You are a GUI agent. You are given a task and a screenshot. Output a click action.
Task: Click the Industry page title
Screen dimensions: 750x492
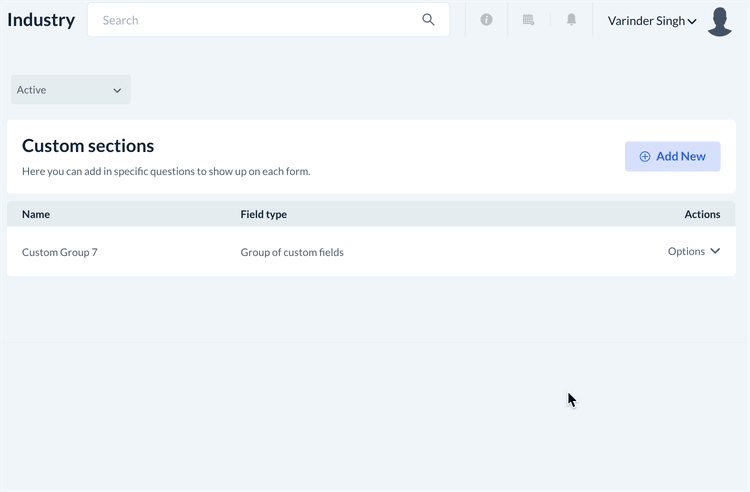coord(41,20)
